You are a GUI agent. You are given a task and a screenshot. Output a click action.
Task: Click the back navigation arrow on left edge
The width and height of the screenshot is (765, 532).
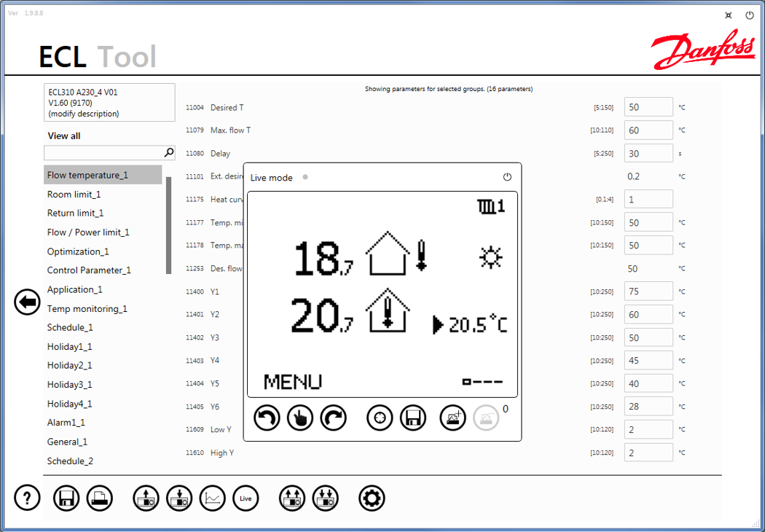click(26, 302)
